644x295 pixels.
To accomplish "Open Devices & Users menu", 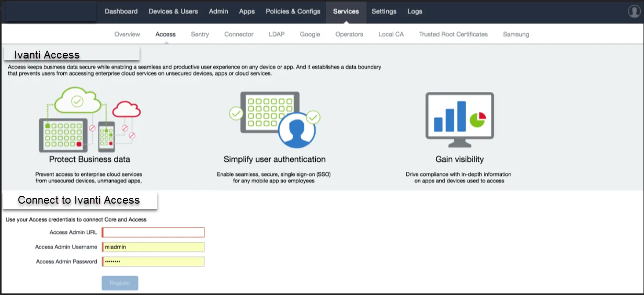I will coord(173,11).
